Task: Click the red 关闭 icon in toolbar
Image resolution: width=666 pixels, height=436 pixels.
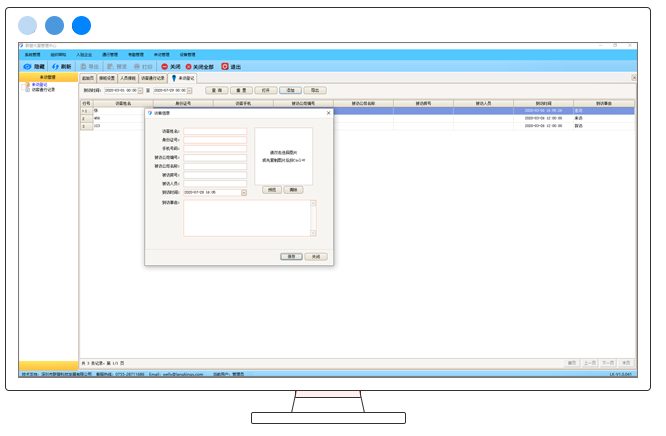Action: click(164, 66)
